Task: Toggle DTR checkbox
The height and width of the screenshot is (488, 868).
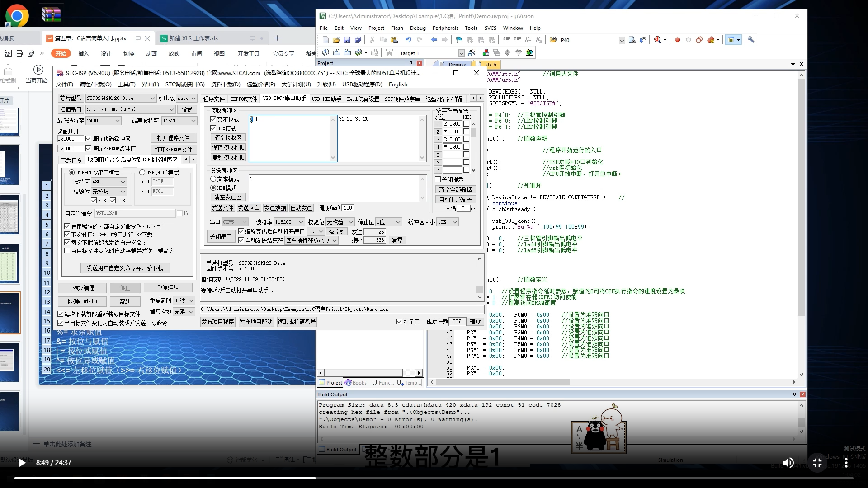Action: pyautogui.click(x=113, y=201)
